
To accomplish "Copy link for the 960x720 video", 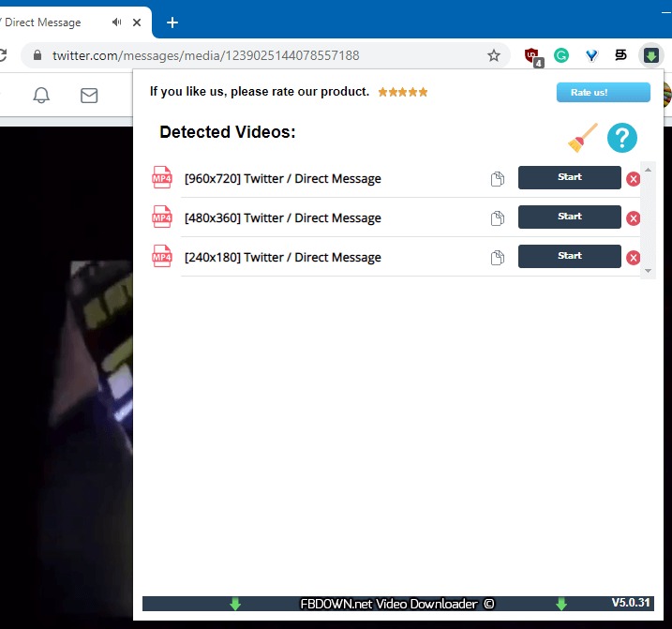I will click(498, 178).
